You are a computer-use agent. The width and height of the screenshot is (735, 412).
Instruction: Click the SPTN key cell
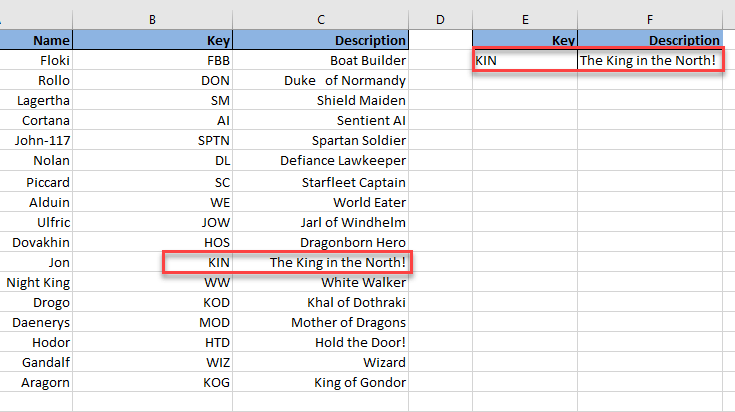[x=153, y=140]
